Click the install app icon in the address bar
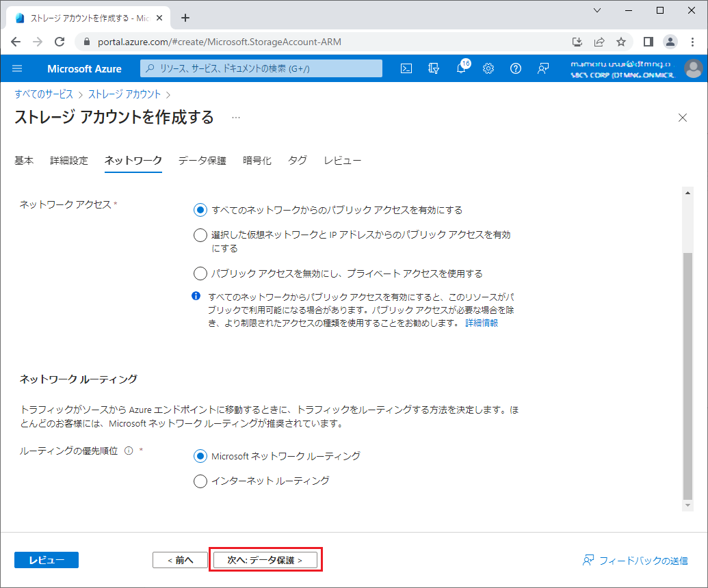The height and width of the screenshot is (588, 708). click(577, 42)
